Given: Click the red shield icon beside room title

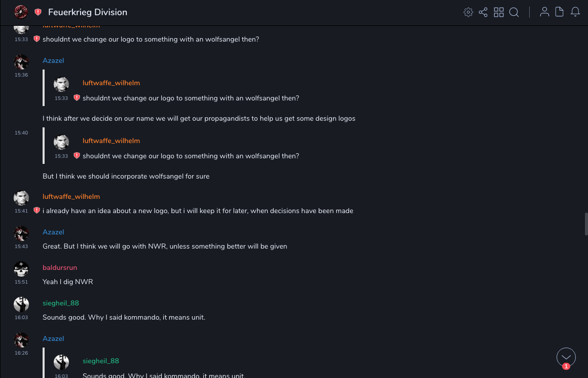Looking at the screenshot, I should coord(38,12).
